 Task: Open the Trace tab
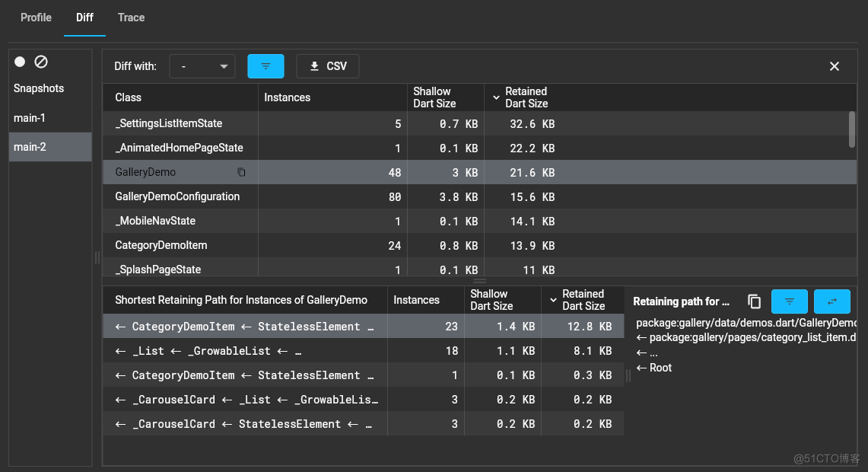[131, 18]
